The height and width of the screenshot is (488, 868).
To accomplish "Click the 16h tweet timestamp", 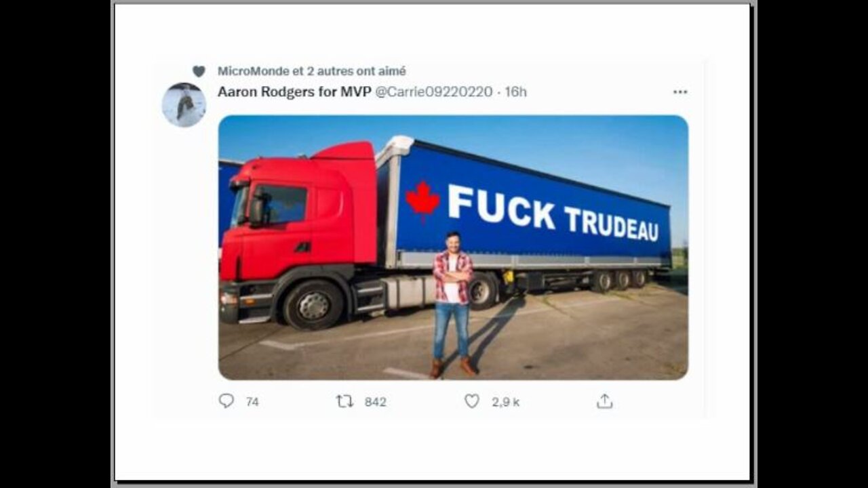I will click(516, 92).
